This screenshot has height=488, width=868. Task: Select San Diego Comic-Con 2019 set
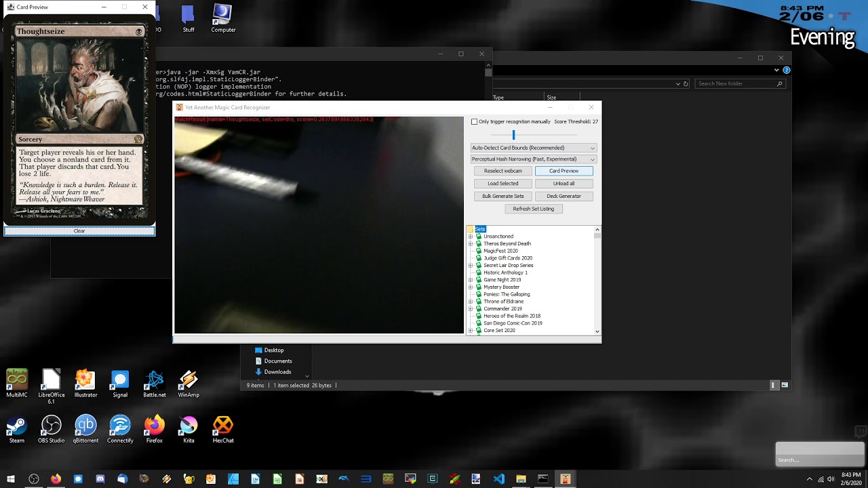pos(513,323)
